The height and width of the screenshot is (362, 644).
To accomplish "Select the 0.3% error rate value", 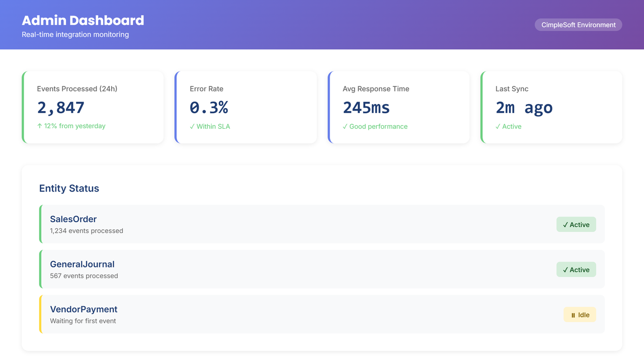I will (209, 108).
